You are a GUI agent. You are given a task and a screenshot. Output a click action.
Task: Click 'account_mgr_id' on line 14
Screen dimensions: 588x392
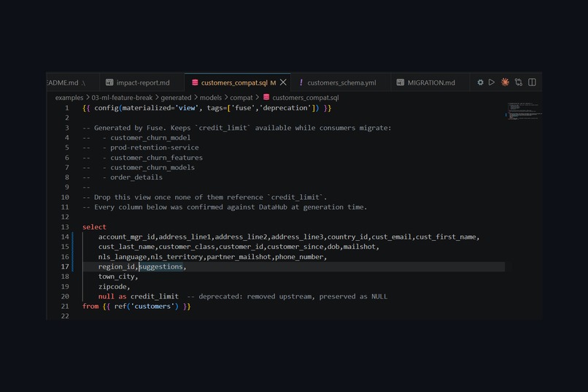point(126,237)
